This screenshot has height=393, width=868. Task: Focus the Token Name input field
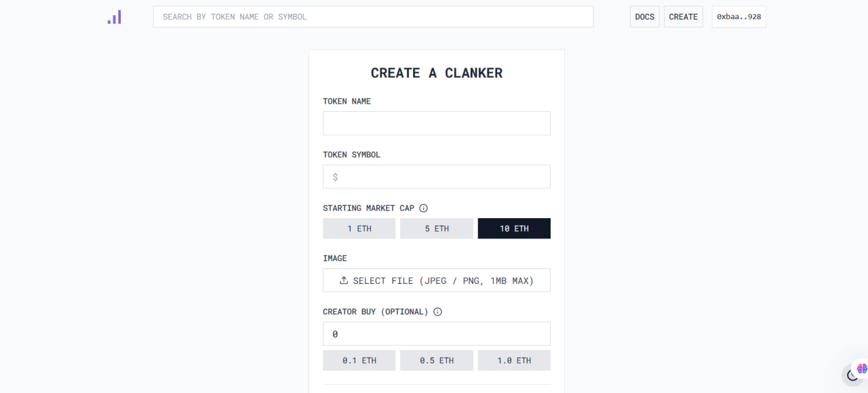[437, 123]
